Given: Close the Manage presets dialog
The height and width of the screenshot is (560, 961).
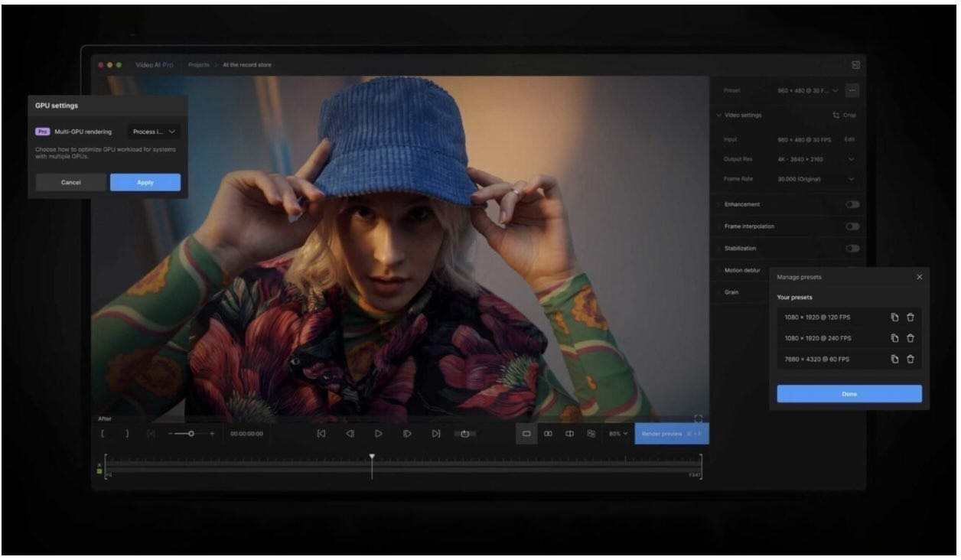Looking at the screenshot, I should tap(919, 277).
